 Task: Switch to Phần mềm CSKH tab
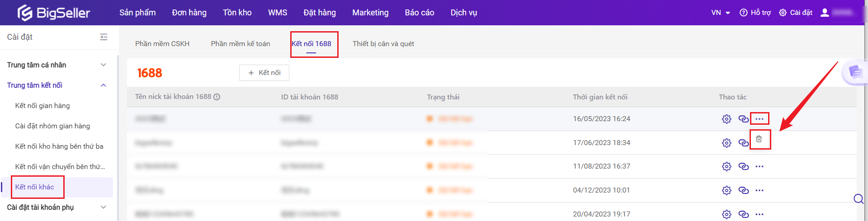click(x=162, y=44)
